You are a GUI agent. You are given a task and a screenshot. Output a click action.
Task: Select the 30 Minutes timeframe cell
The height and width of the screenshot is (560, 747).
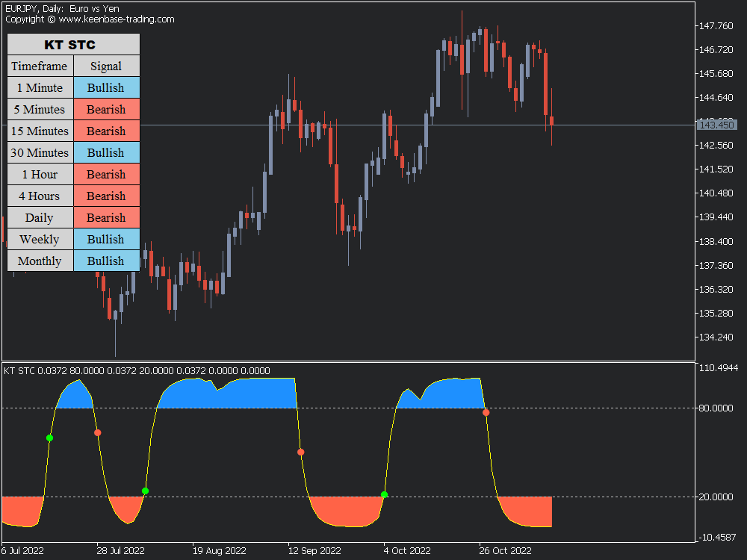[x=40, y=152]
